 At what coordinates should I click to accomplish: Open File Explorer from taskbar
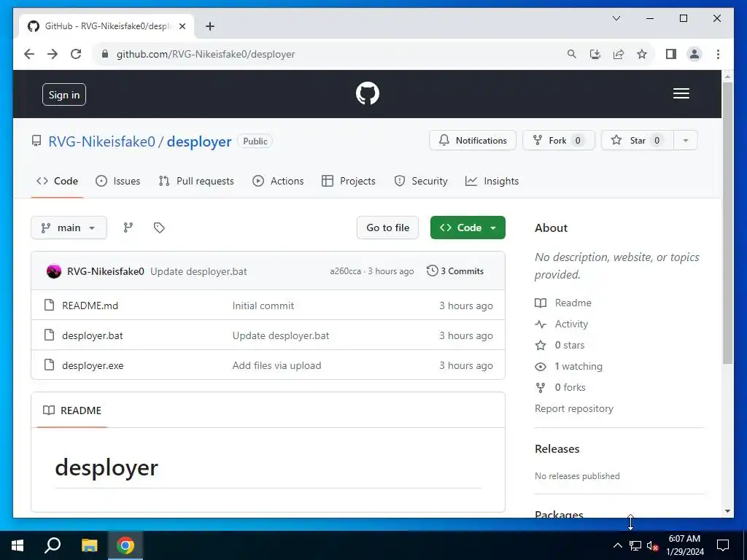tap(89, 545)
